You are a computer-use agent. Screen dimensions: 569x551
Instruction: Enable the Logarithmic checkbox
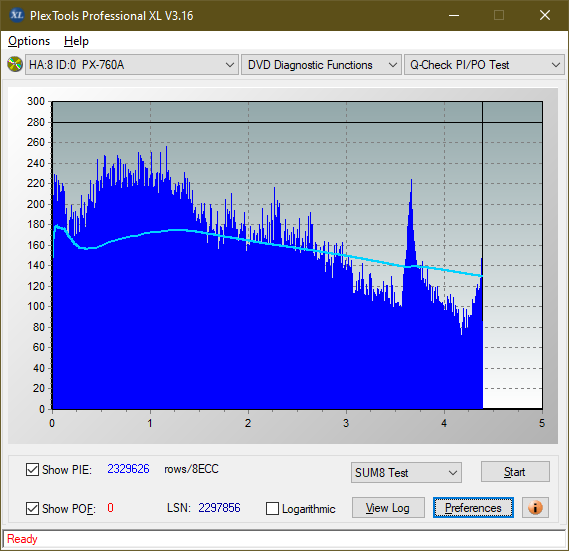[273, 509]
